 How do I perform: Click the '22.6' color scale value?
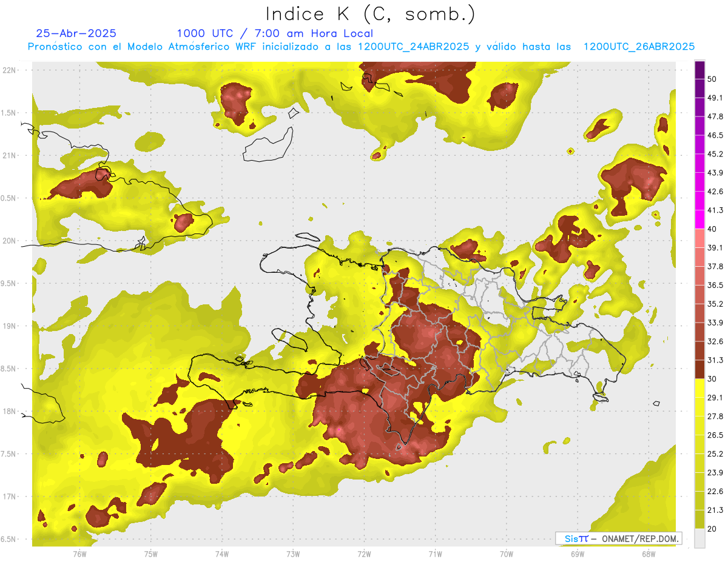[x=715, y=492]
